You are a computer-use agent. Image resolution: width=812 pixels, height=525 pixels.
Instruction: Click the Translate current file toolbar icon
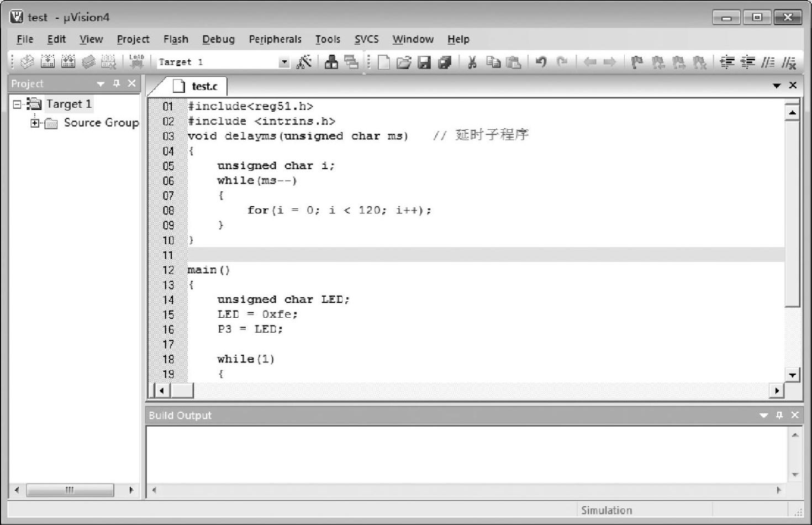click(x=27, y=62)
